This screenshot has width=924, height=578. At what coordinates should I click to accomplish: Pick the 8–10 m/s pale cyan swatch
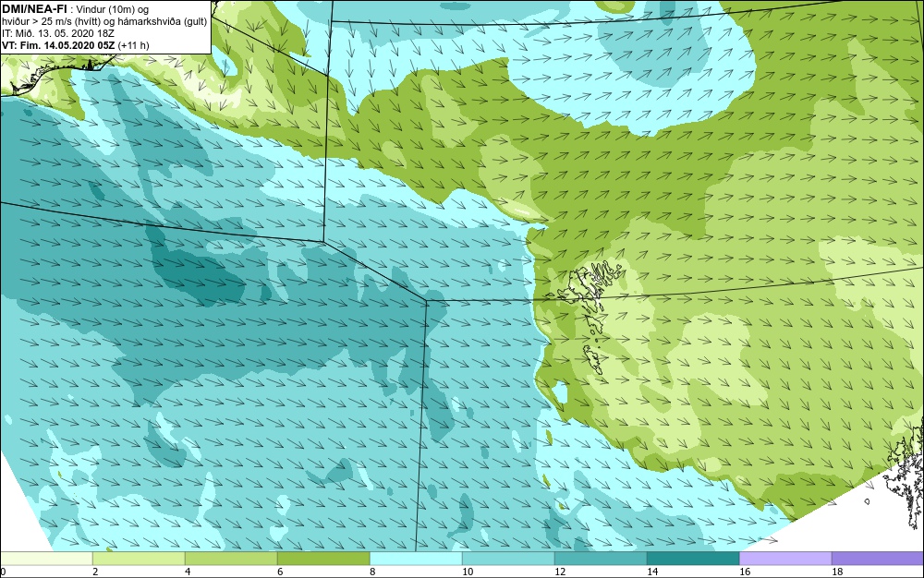416,558
